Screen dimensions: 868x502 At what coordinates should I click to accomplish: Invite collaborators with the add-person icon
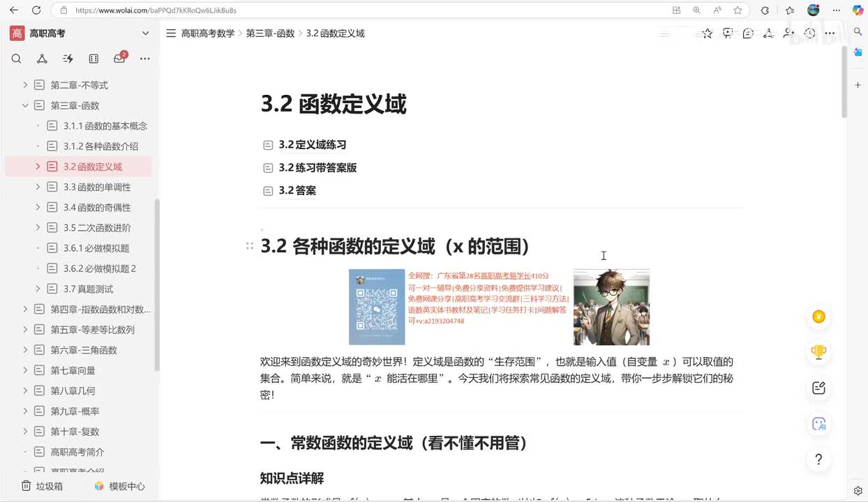pyautogui.click(x=789, y=33)
